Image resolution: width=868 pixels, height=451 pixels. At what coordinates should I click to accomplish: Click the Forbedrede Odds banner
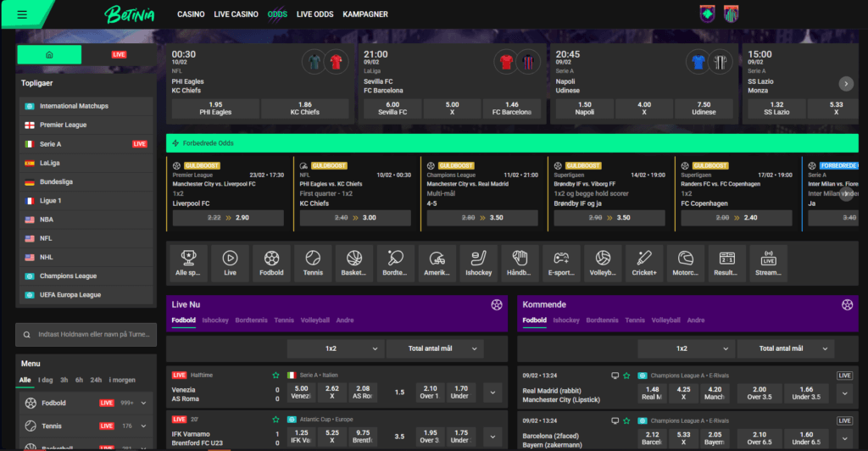click(x=512, y=143)
